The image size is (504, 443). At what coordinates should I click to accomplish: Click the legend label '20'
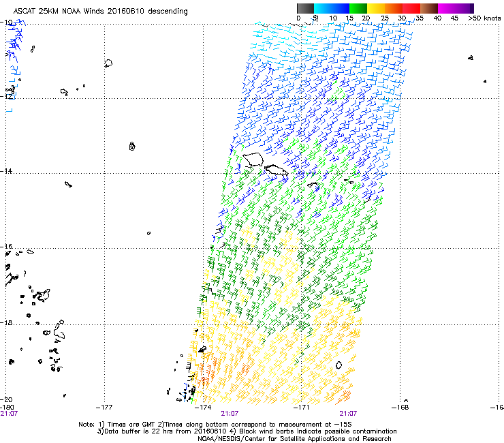(x=366, y=18)
